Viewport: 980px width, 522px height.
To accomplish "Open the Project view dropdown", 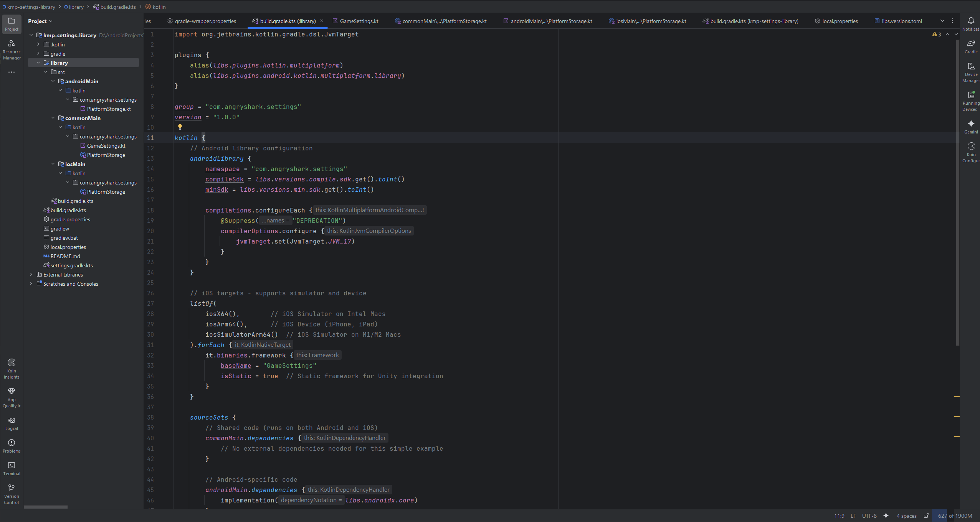I will [x=40, y=21].
